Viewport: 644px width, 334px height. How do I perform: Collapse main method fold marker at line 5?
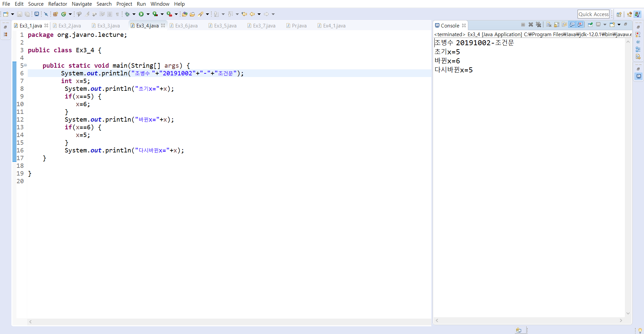click(25, 65)
